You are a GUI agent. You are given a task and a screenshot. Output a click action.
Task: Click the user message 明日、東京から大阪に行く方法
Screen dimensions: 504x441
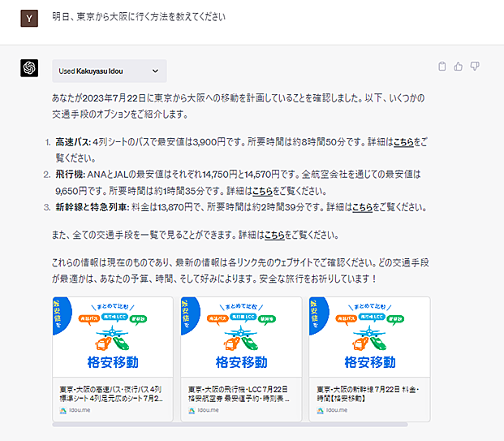click(139, 17)
